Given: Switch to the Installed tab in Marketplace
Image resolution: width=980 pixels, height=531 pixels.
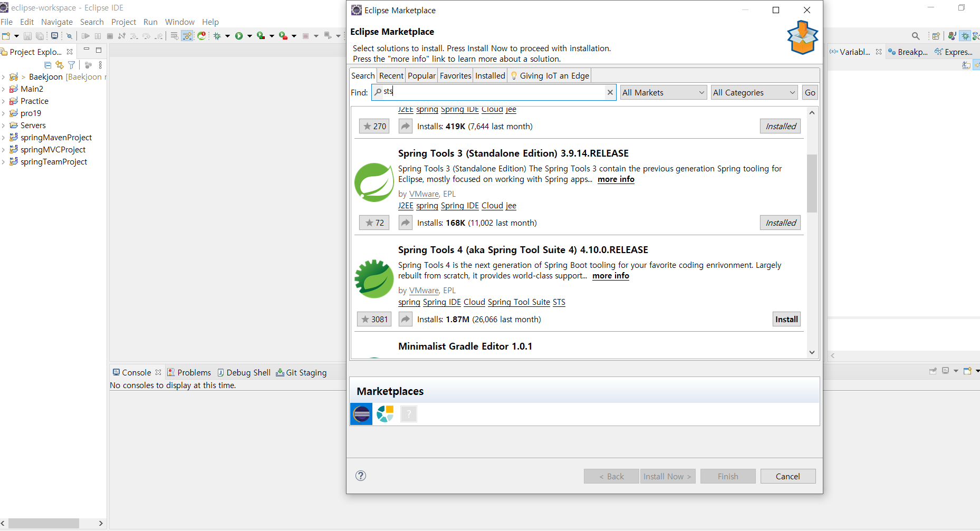Looking at the screenshot, I should click(x=490, y=75).
